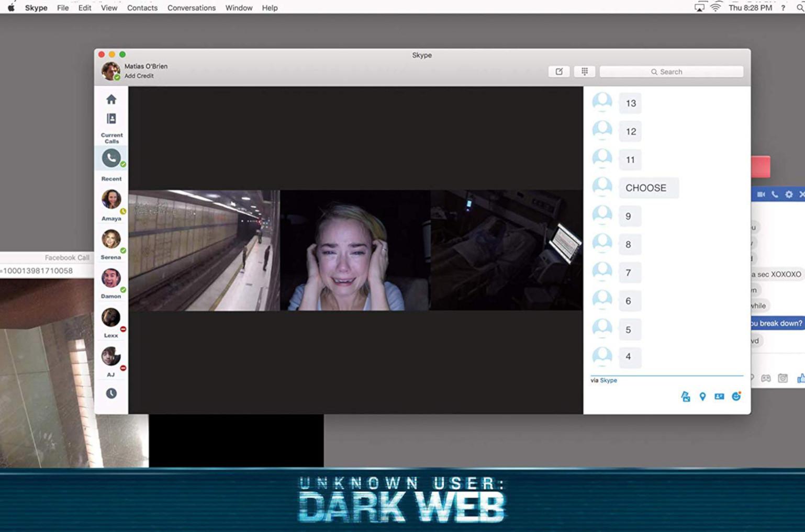Click the Current Calls sidebar label
805x532 pixels.
click(x=111, y=138)
